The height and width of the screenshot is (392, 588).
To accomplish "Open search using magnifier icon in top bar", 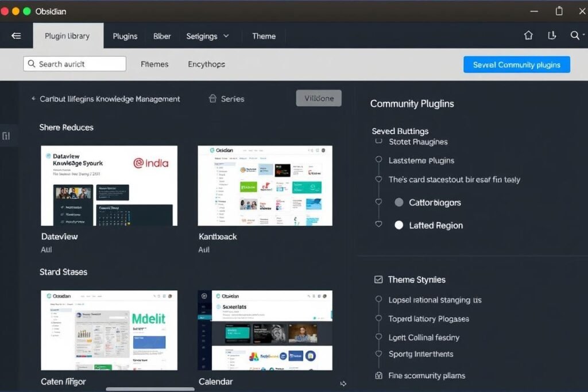I will pos(575,36).
